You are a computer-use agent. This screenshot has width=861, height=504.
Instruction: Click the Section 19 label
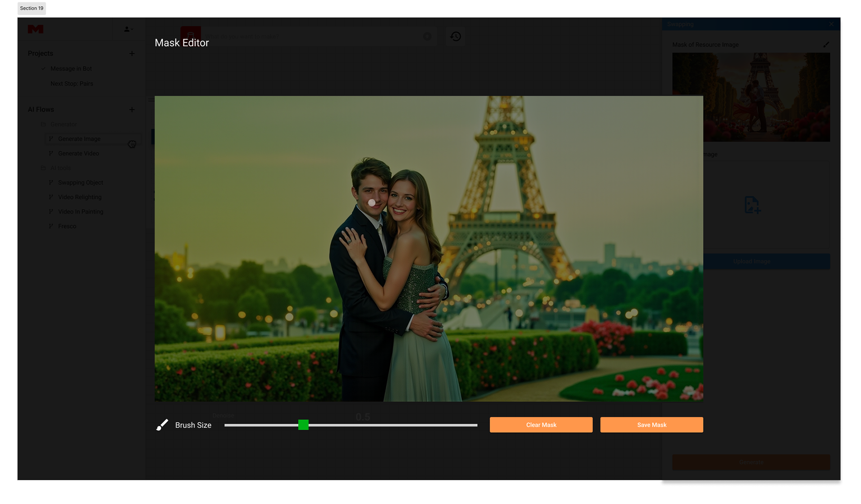click(32, 8)
